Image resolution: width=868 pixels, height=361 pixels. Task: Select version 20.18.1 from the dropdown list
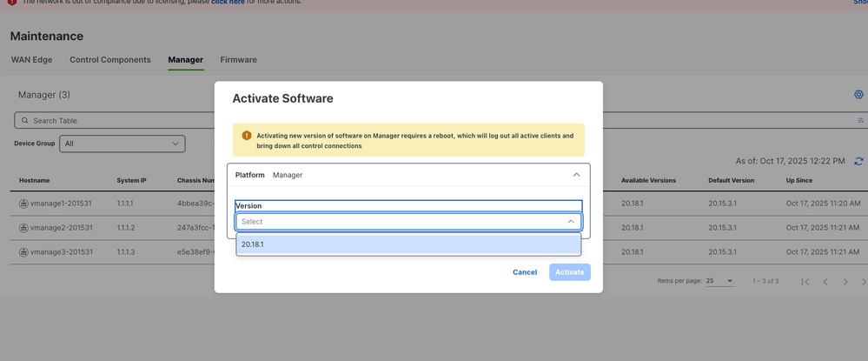coord(408,244)
